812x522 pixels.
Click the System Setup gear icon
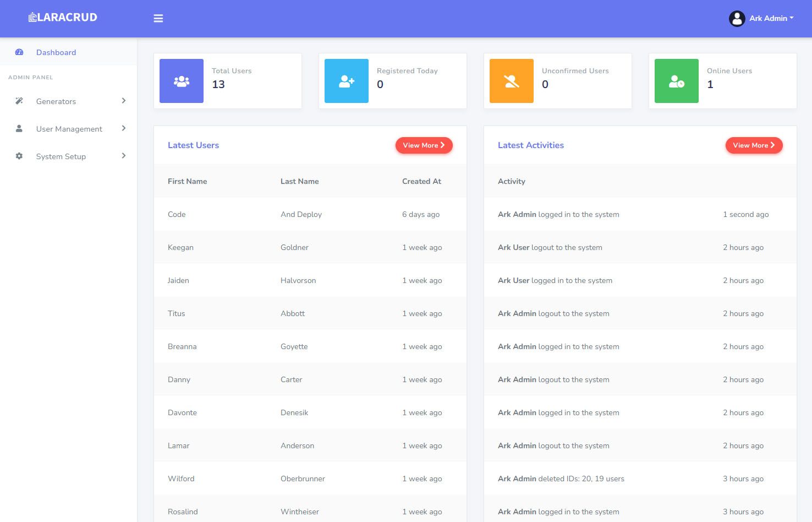click(x=19, y=156)
